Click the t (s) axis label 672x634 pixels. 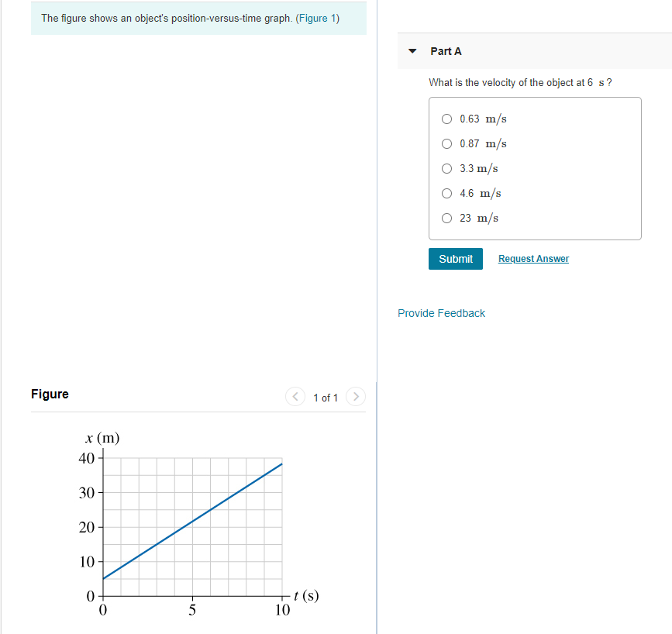tap(305, 594)
